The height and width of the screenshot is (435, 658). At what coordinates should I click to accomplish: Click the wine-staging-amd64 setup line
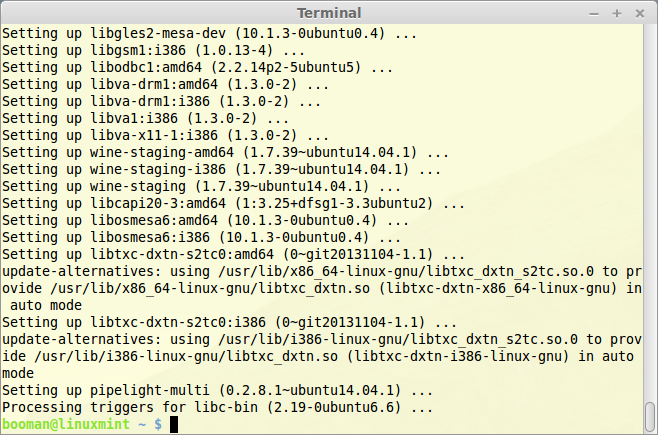225,152
